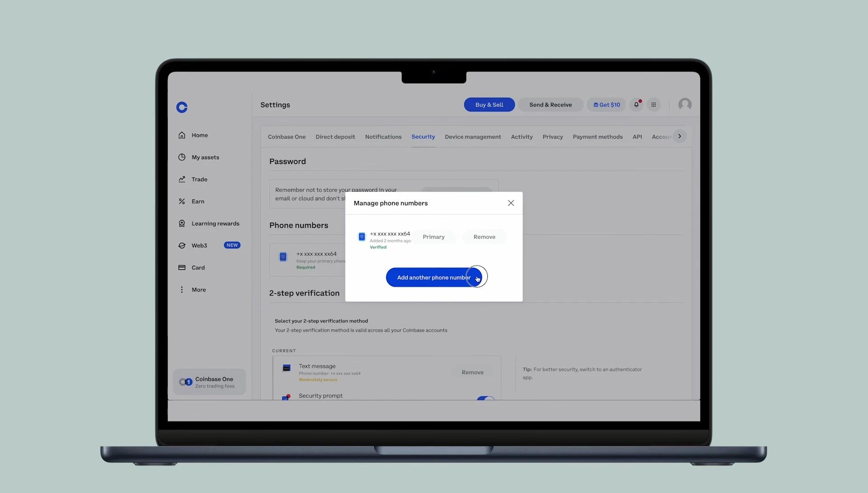Click the profile avatar icon
The image size is (868, 493).
point(685,104)
